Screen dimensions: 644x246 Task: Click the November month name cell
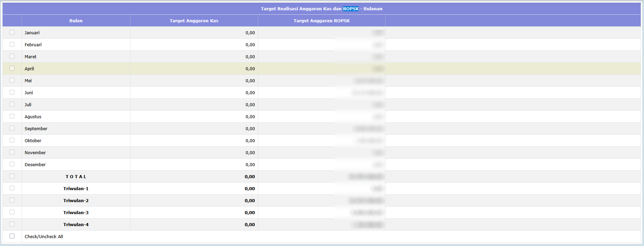click(35, 153)
